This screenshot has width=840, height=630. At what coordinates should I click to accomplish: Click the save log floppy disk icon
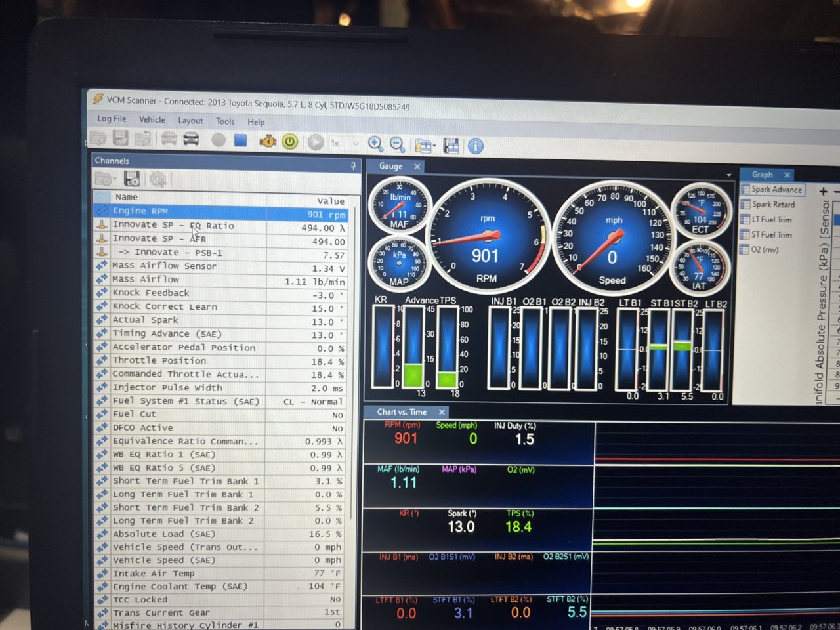121,138
